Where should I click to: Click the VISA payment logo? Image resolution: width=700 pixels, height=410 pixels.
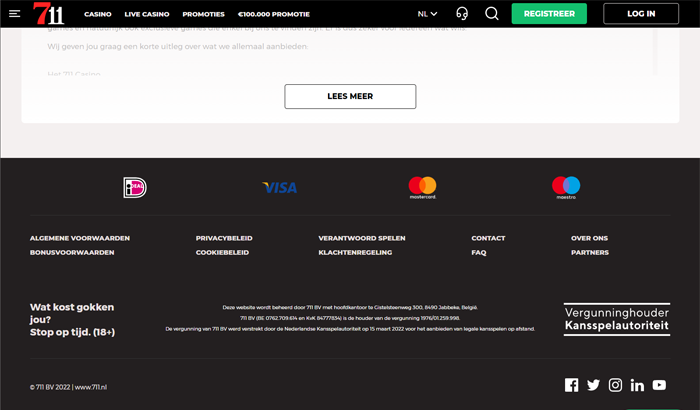pyautogui.click(x=279, y=188)
